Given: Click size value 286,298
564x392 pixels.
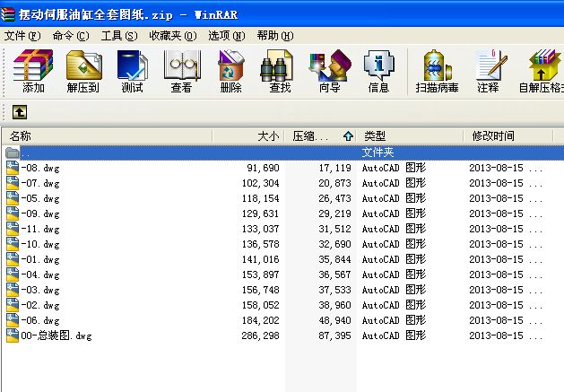Looking at the screenshot, I should coord(260,335).
